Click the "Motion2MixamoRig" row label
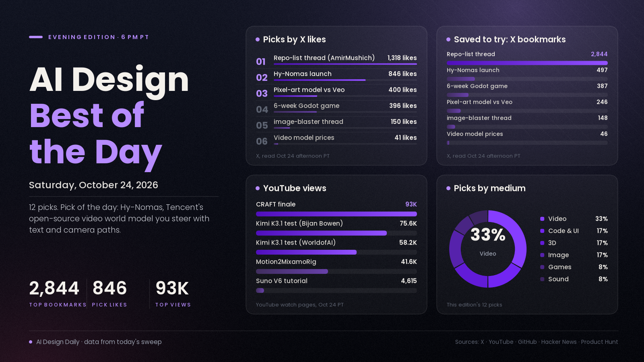The image size is (644, 362). (286, 262)
